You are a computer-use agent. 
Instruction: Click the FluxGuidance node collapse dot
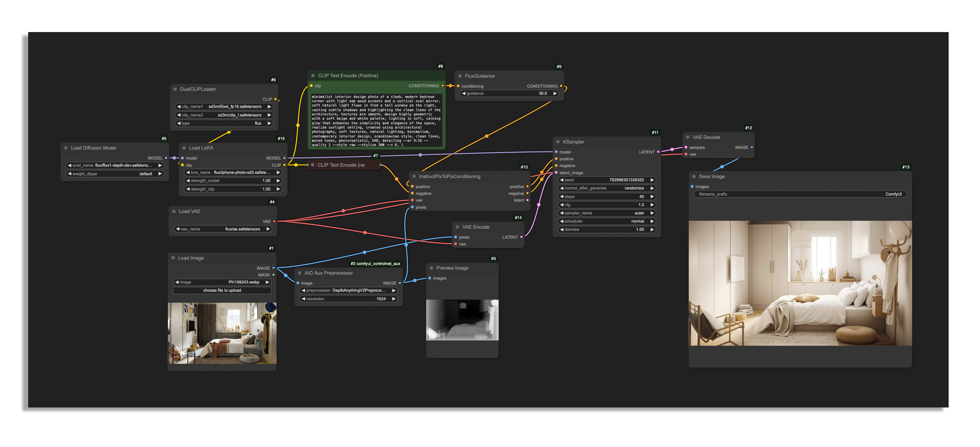coord(460,76)
